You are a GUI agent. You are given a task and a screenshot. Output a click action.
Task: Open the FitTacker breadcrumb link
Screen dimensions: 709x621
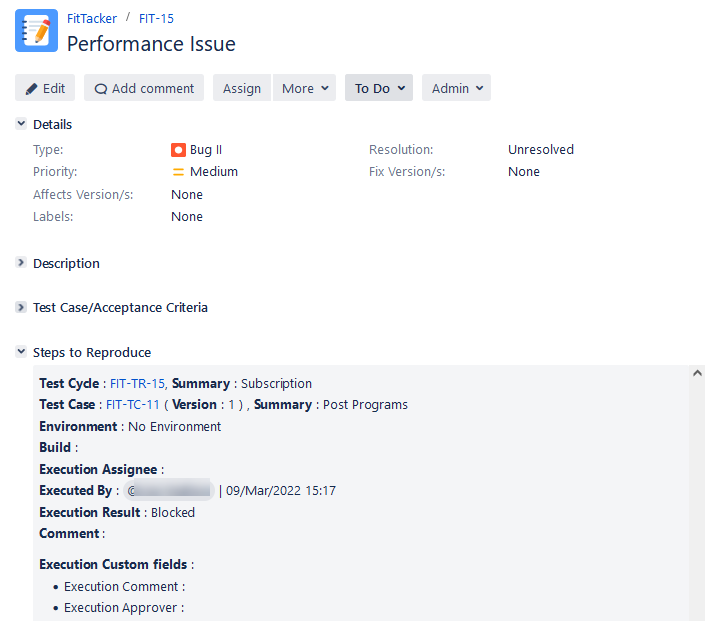[92, 19]
